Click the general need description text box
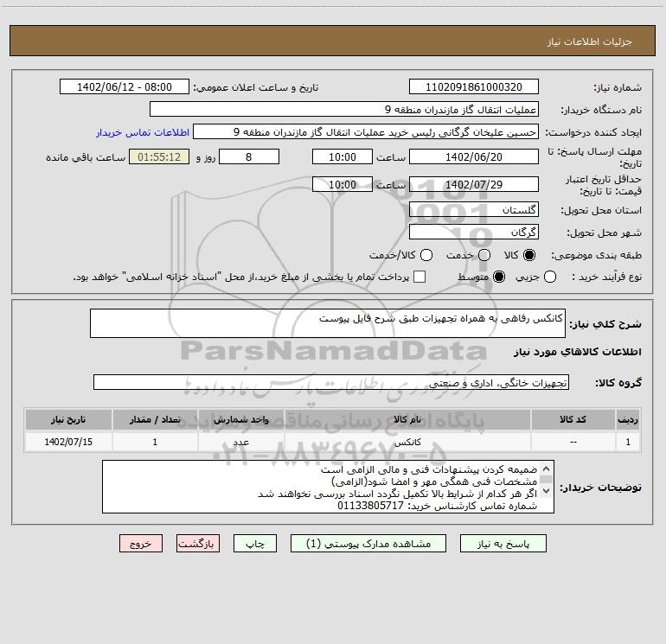 pos(328,323)
